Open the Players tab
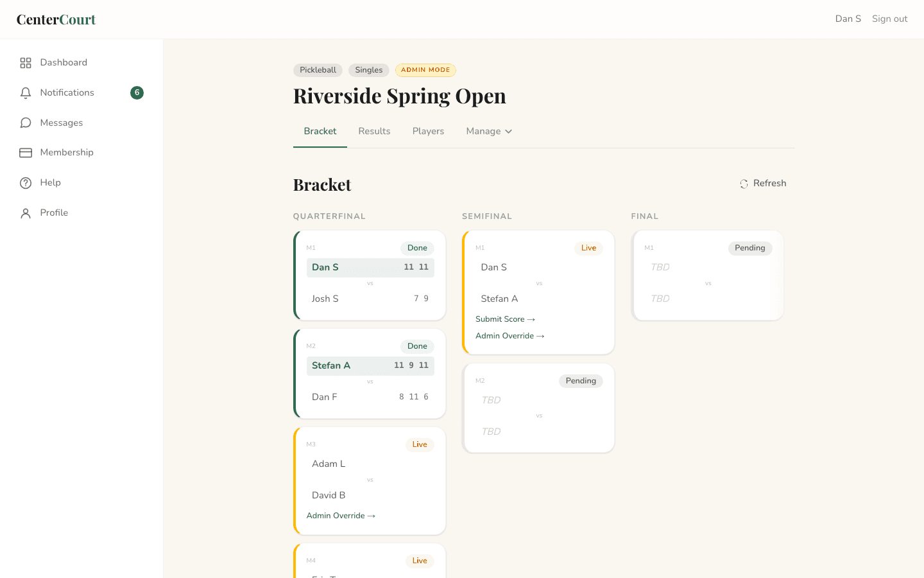Image resolution: width=924 pixels, height=578 pixels. click(428, 131)
